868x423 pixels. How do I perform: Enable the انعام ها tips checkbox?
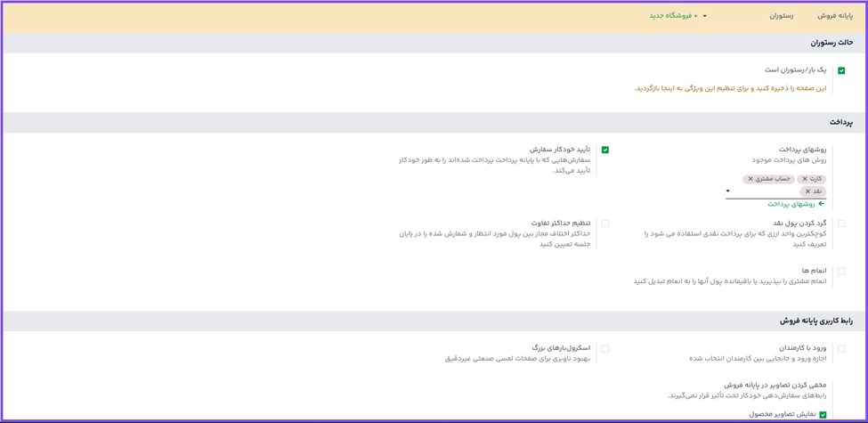841,271
